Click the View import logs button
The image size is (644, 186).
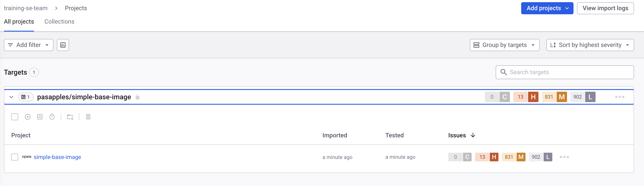tap(605, 8)
